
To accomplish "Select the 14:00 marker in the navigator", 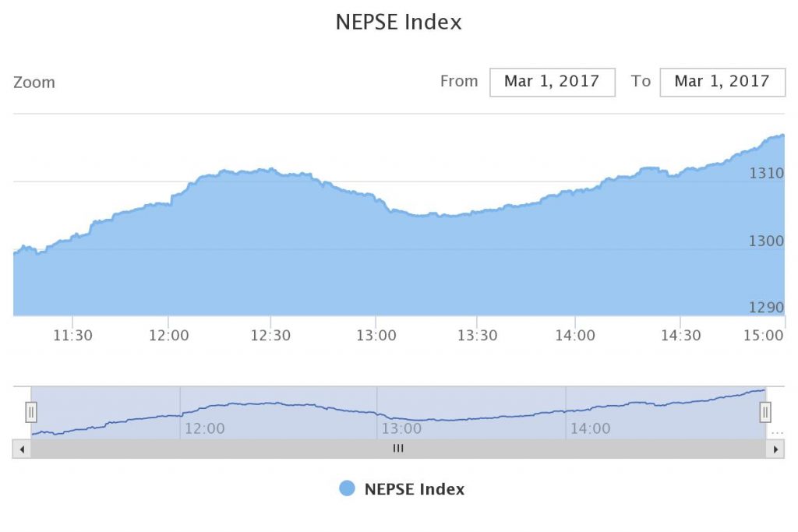I will coord(591,428).
